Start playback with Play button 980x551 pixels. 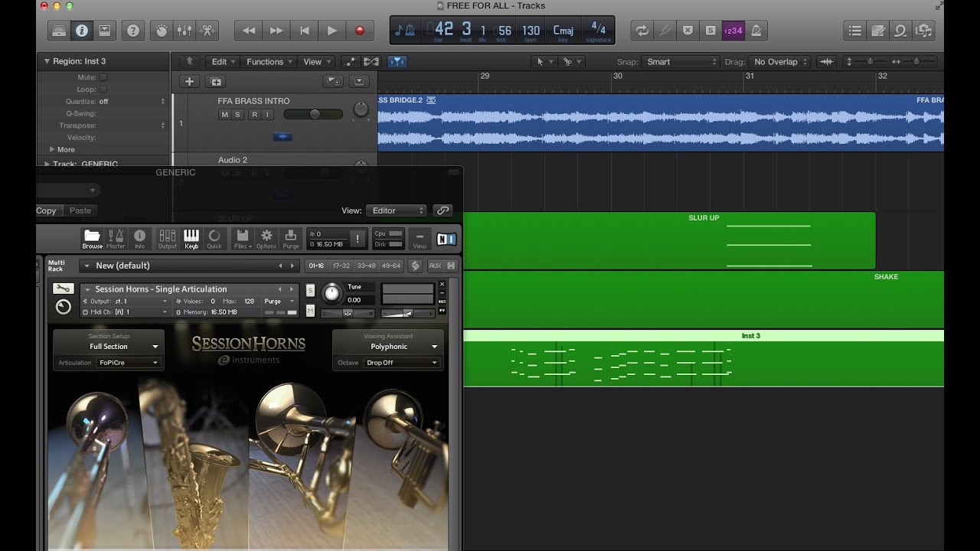332,31
